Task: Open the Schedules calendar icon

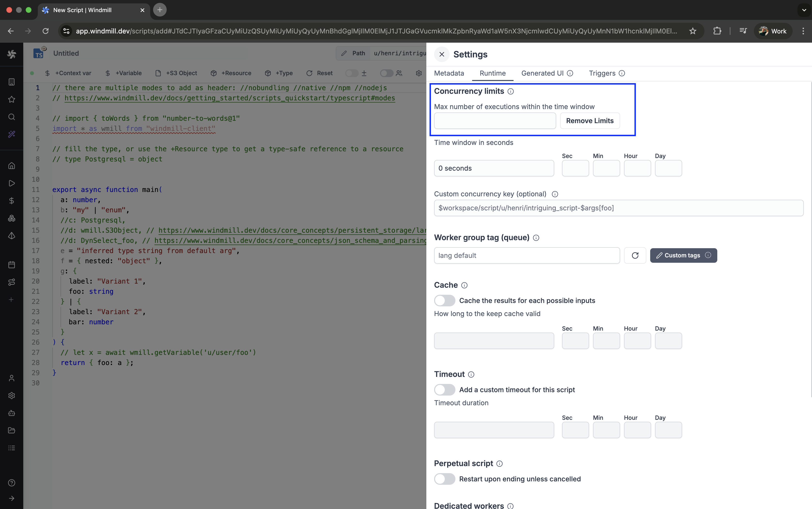Action: [12, 265]
